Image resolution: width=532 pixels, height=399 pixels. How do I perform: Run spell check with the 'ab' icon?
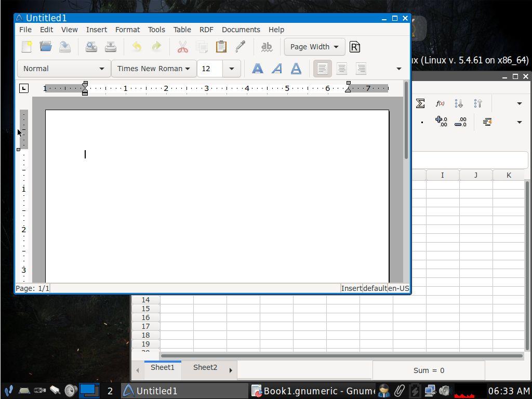(x=267, y=47)
